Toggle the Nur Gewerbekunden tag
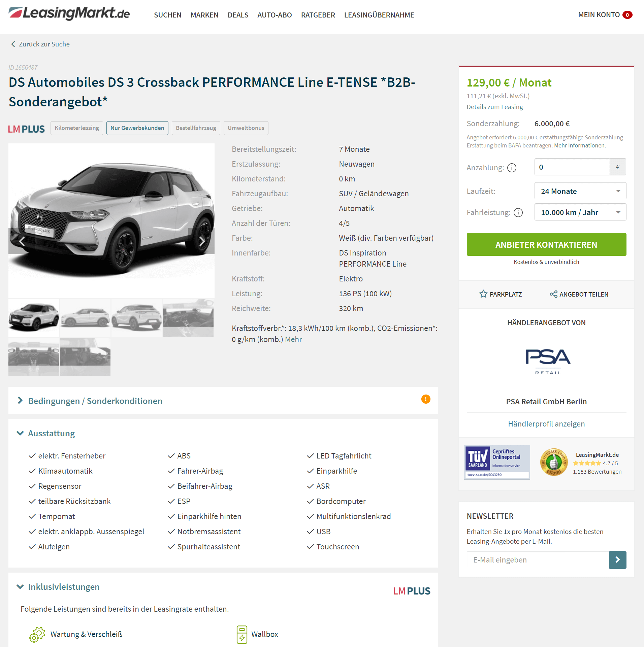 (137, 128)
